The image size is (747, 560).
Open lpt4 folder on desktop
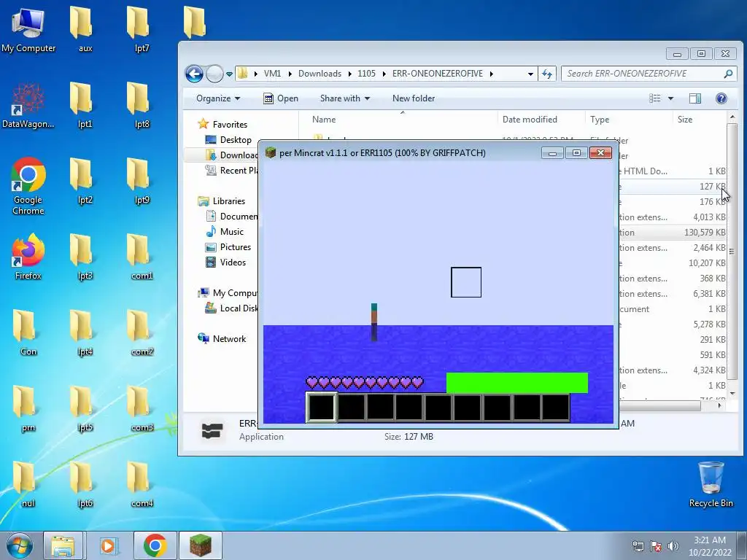click(x=85, y=332)
